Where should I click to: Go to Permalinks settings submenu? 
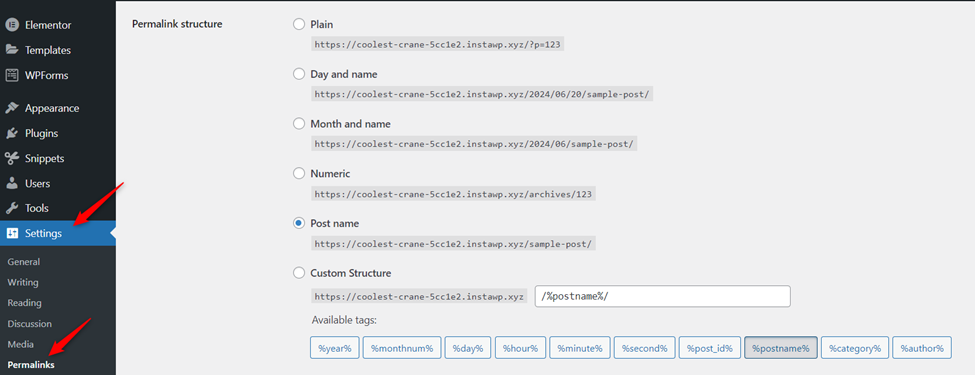pos(31,365)
